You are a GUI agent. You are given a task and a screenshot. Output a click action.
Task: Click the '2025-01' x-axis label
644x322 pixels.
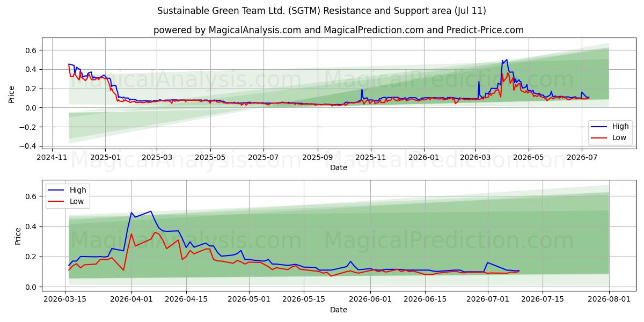[x=105, y=158]
